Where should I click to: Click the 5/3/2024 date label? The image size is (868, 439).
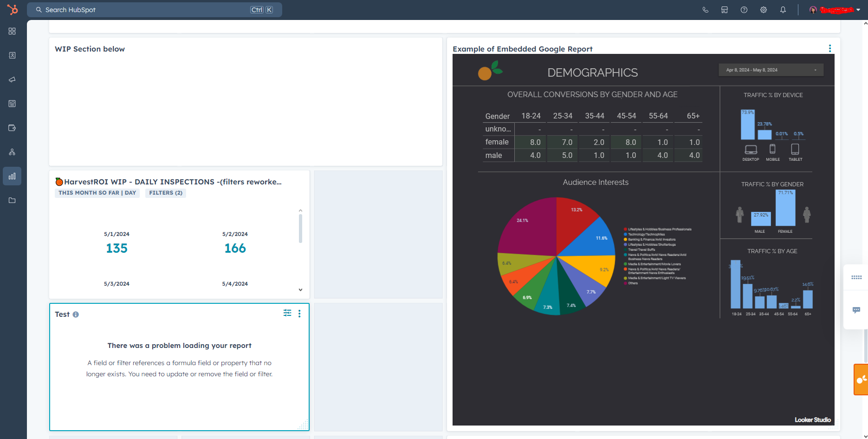coord(117,284)
